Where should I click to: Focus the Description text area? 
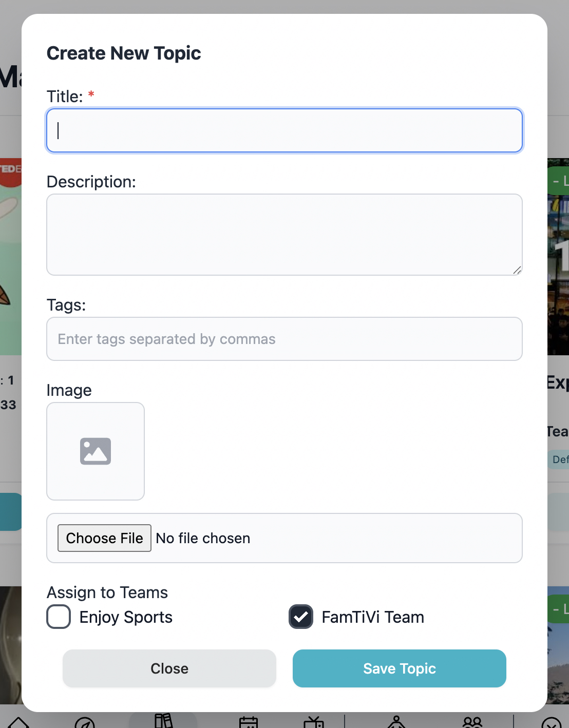[x=284, y=235]
